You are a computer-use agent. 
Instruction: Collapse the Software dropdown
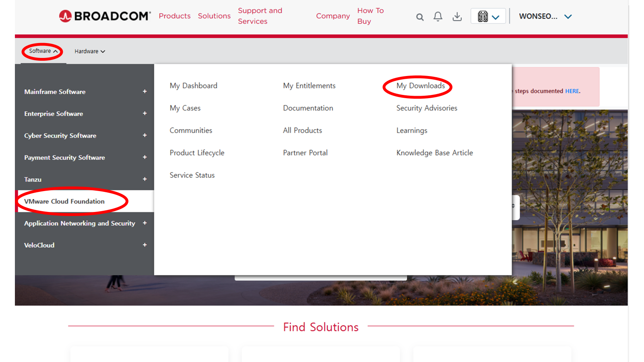[x=43, y=51]
